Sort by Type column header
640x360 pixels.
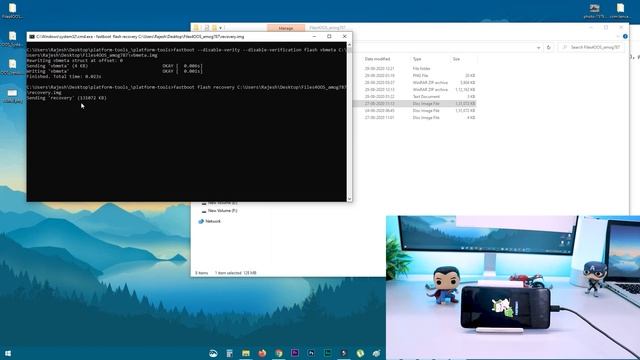tap(417, 59)
